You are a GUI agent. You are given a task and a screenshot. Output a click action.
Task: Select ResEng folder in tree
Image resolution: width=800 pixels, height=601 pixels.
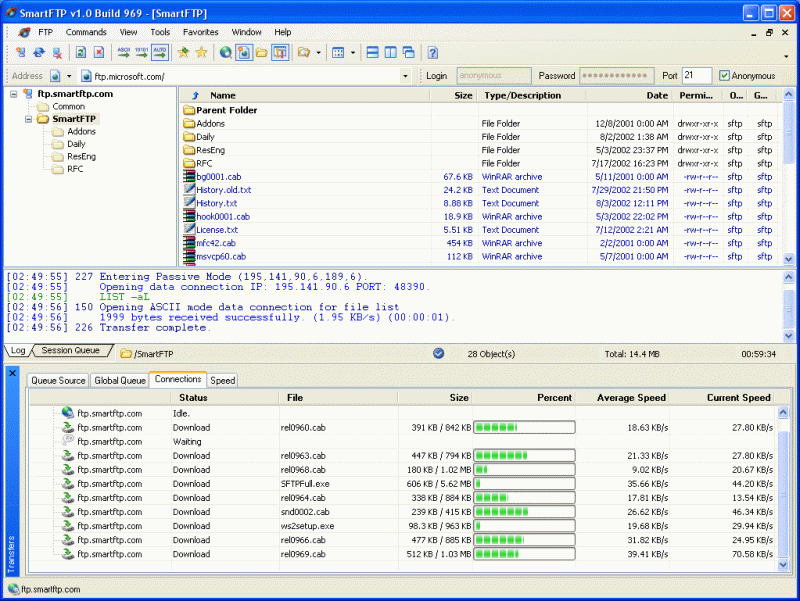point(81,156)
